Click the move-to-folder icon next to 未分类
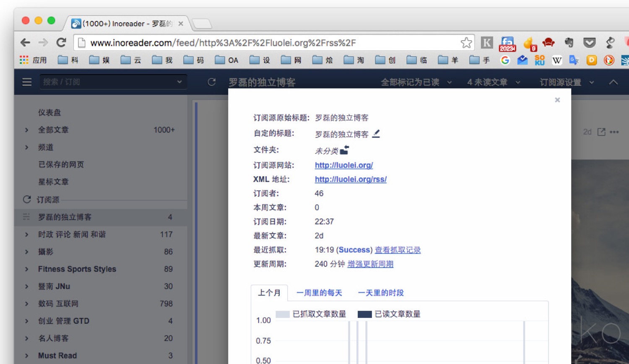The height and width of the screenshot is (364, 629). click(x=344, y=150)
